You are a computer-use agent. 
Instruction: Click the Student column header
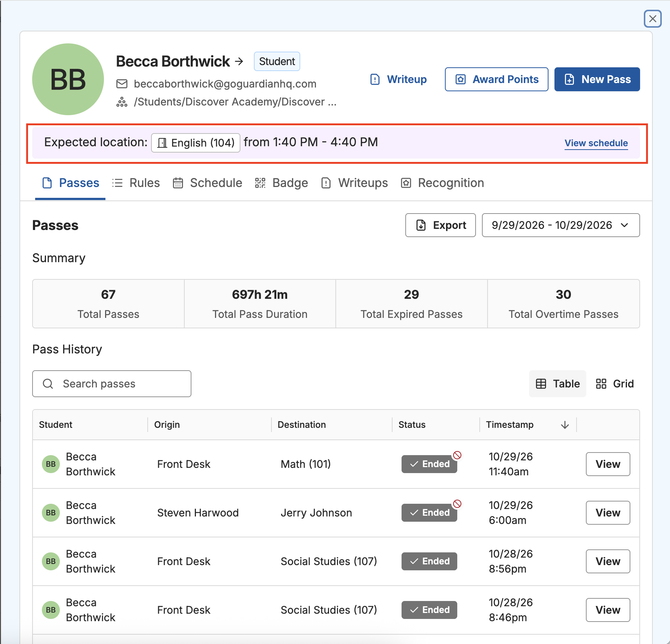point(56,425)
